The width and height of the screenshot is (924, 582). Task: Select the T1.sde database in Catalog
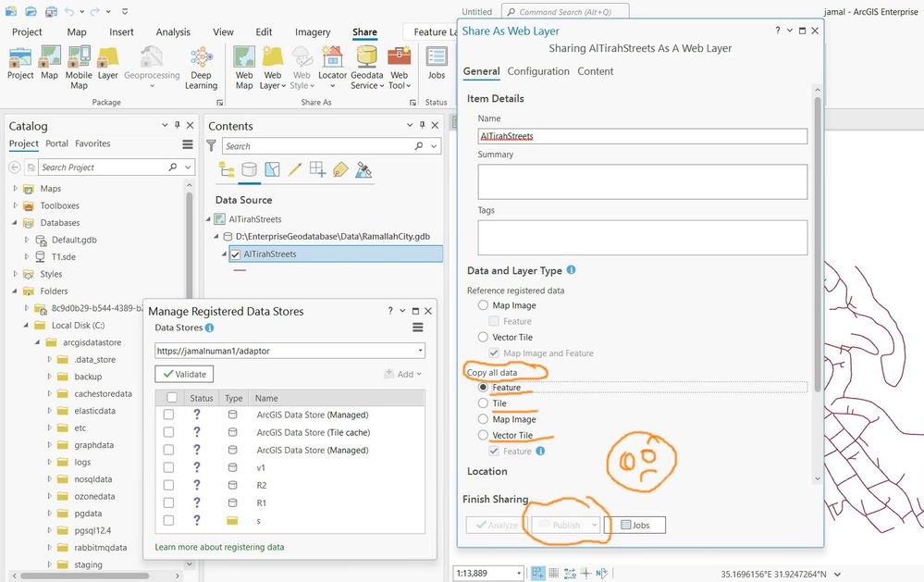63,257
